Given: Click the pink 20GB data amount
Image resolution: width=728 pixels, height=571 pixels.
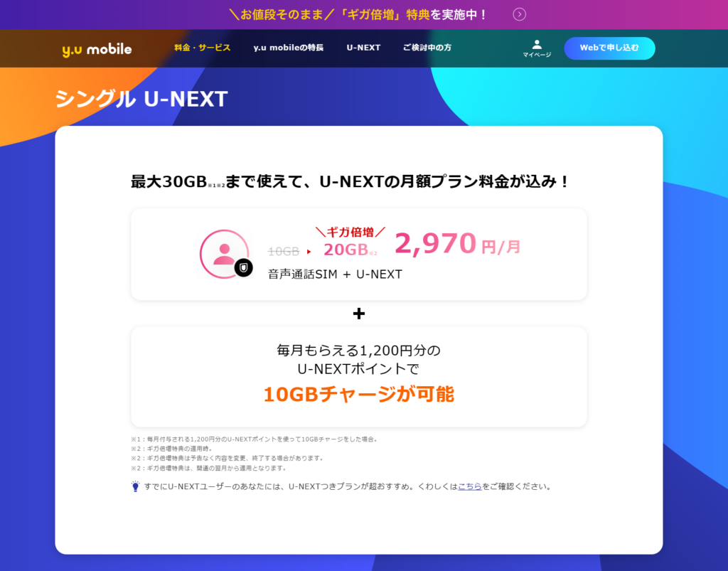Looking at the screenshot, I should (348, 249).
